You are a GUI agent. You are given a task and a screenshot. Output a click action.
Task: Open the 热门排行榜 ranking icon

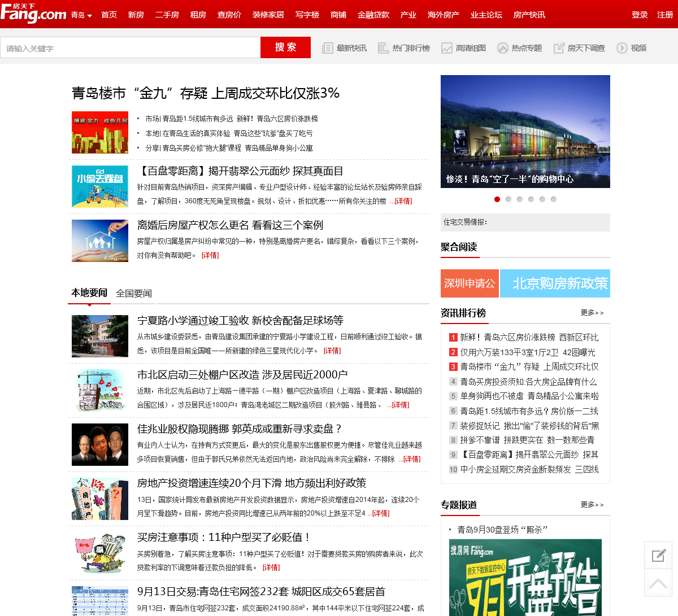(x=383, y=48)
